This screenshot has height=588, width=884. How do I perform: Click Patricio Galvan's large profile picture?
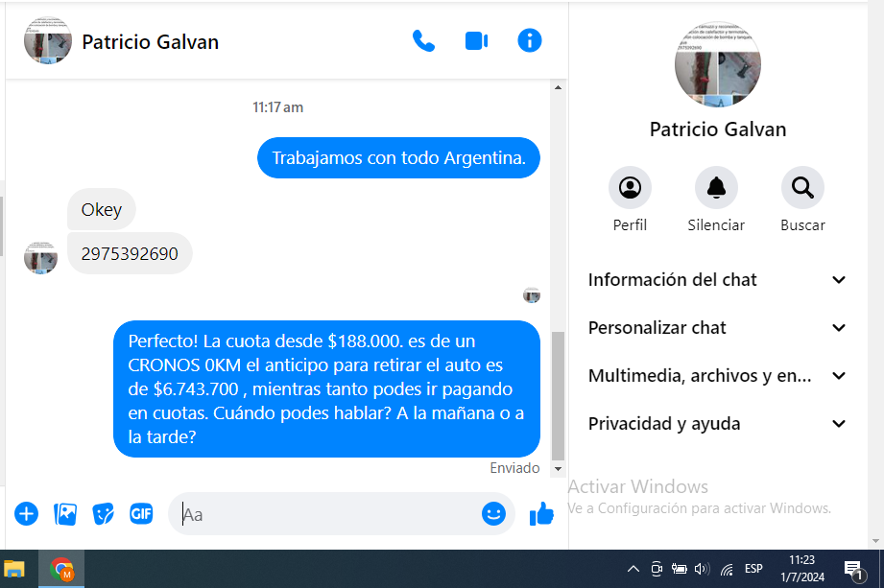point(717,62)
